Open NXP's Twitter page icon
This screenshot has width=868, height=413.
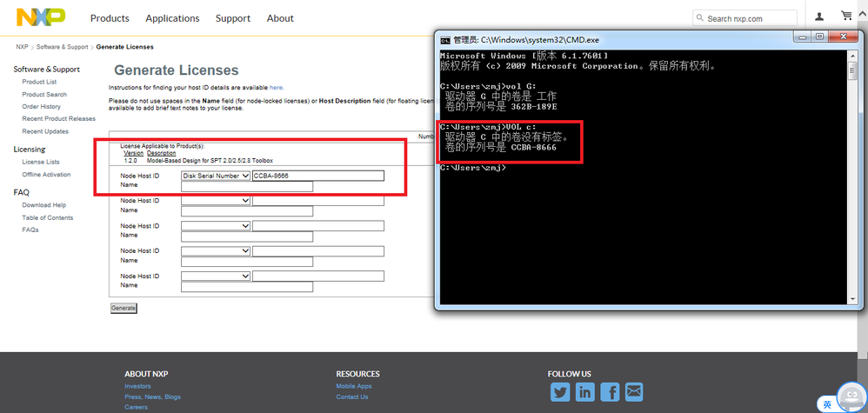point(560,392)
